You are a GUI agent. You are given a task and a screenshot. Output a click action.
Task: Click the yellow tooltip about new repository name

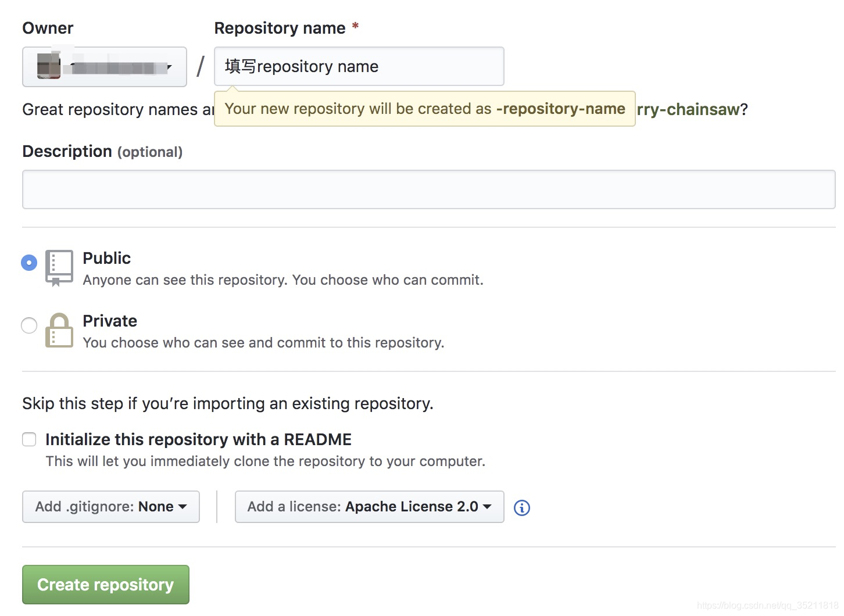tap(425, 109)
